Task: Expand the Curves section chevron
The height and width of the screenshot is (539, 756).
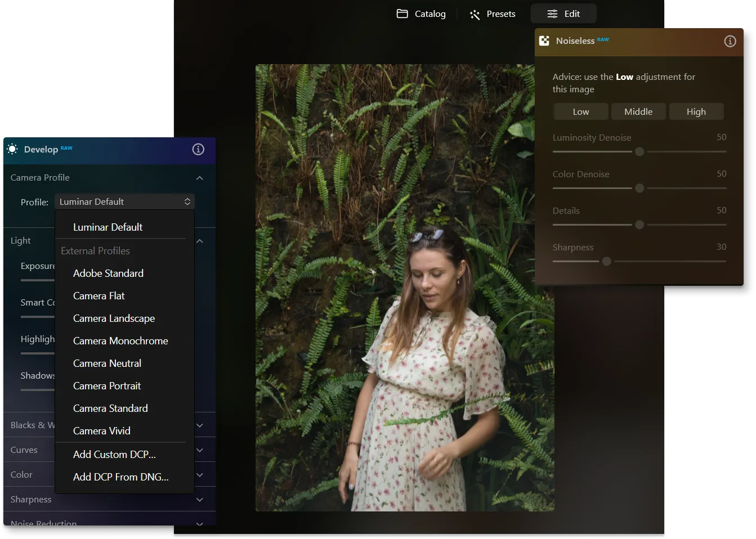Action: (199, 450)
